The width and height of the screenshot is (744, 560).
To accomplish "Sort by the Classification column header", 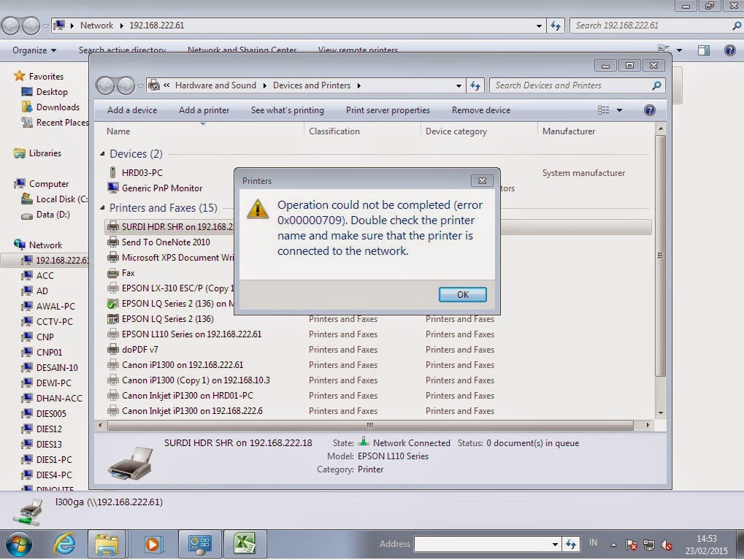I will [x=334, y=131].
